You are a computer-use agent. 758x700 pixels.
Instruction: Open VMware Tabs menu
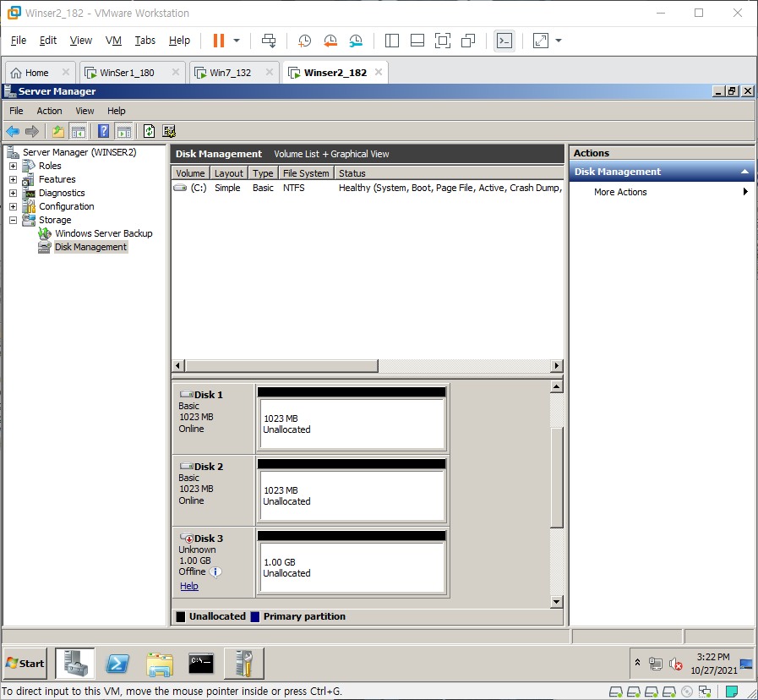tap(145, 41)
